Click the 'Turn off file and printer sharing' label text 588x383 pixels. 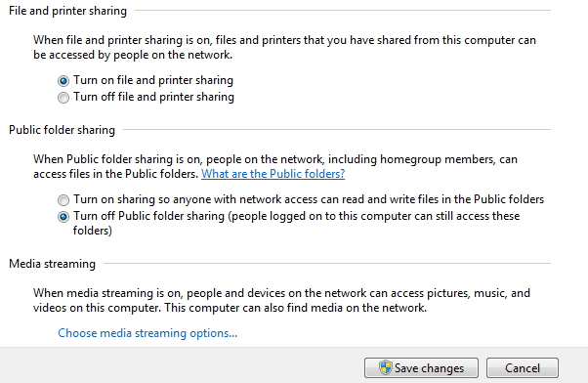point(153,97)
